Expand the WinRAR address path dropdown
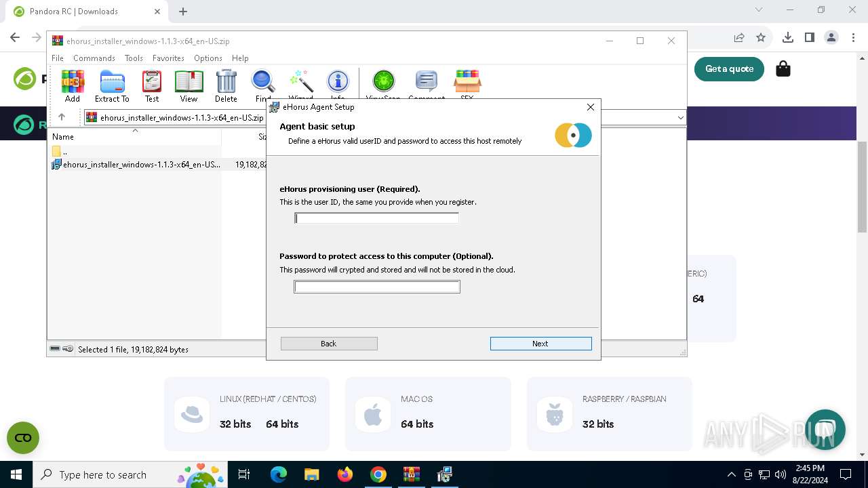 click(x=680, y=118)
